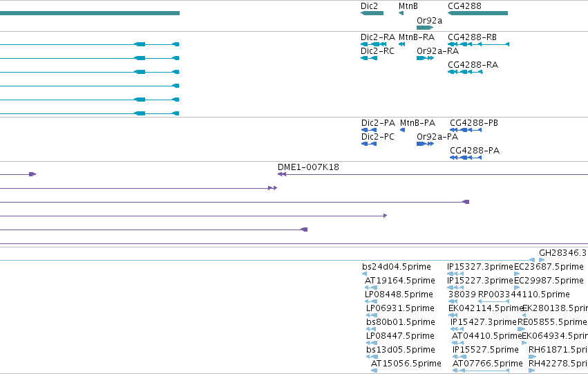Click the Or92a-RA transcript label
Image resolution: width=588 pixels, height=374 pixels.
[437, 51]
